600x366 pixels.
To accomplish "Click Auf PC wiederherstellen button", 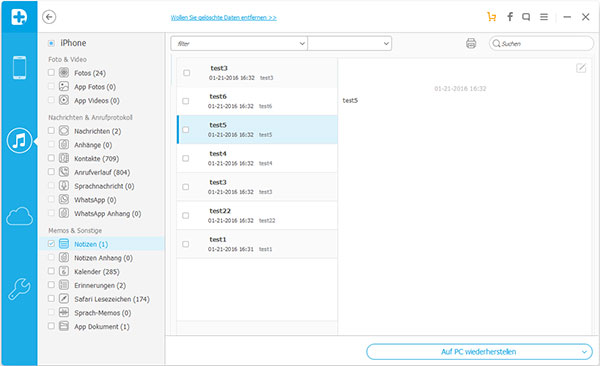I will pos(479,352).
